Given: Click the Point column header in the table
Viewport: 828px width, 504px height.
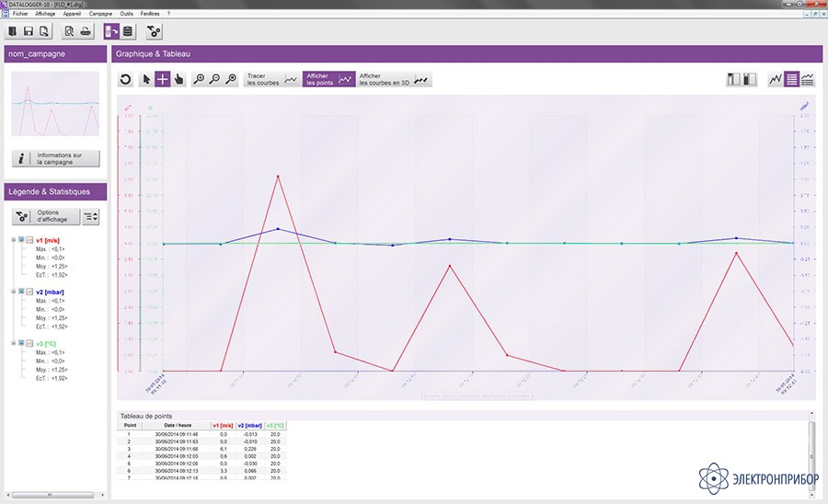Looking at the screenshot, I should tap(130, 426).
